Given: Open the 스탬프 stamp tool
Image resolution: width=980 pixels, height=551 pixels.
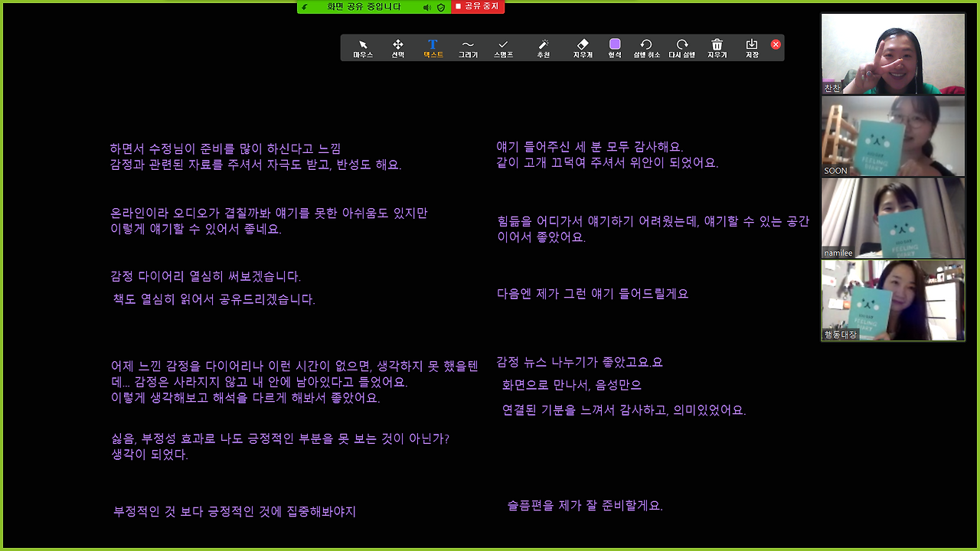Looking at the screenshot, I should tap(504, 47).
